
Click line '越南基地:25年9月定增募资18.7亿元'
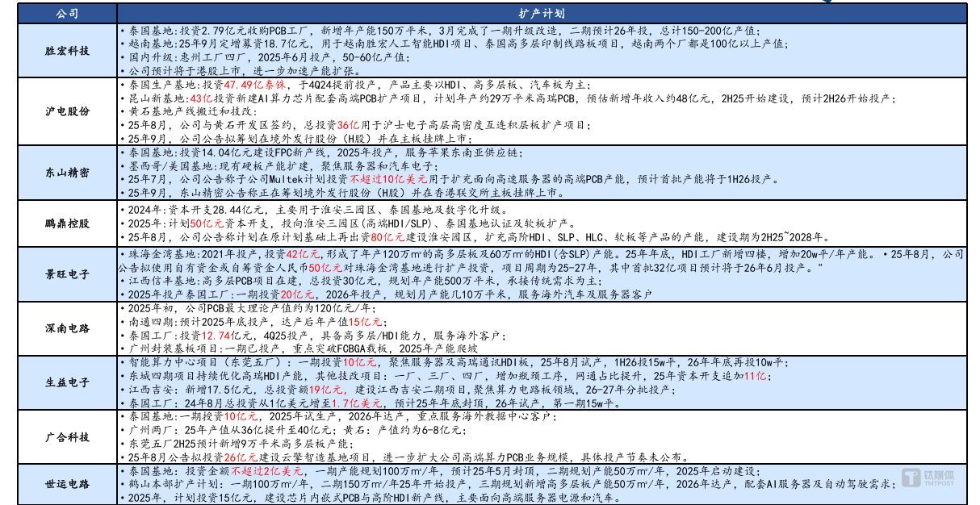[453, 44]
